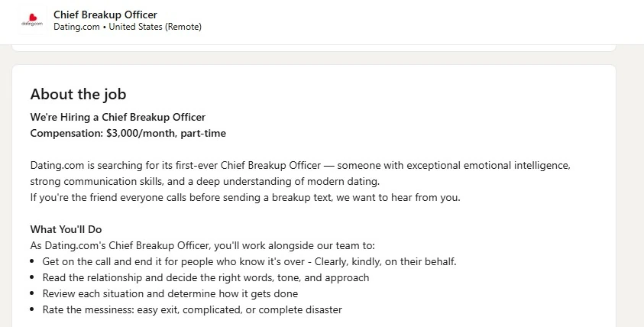Viewport: 644px width, 327px height.
Task: Select the Review each situation bullet item
Action: 170,293
